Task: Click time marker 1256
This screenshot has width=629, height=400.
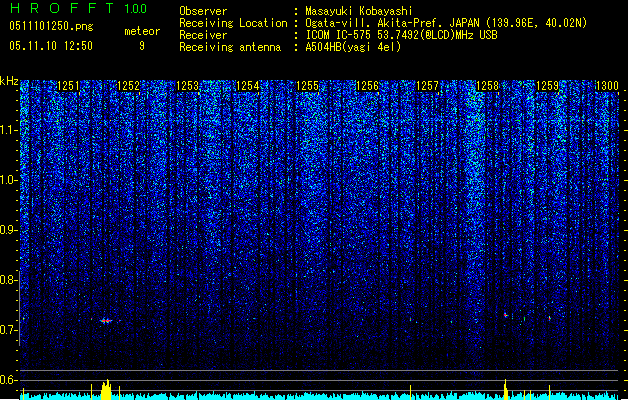Action: coord(367,86)
